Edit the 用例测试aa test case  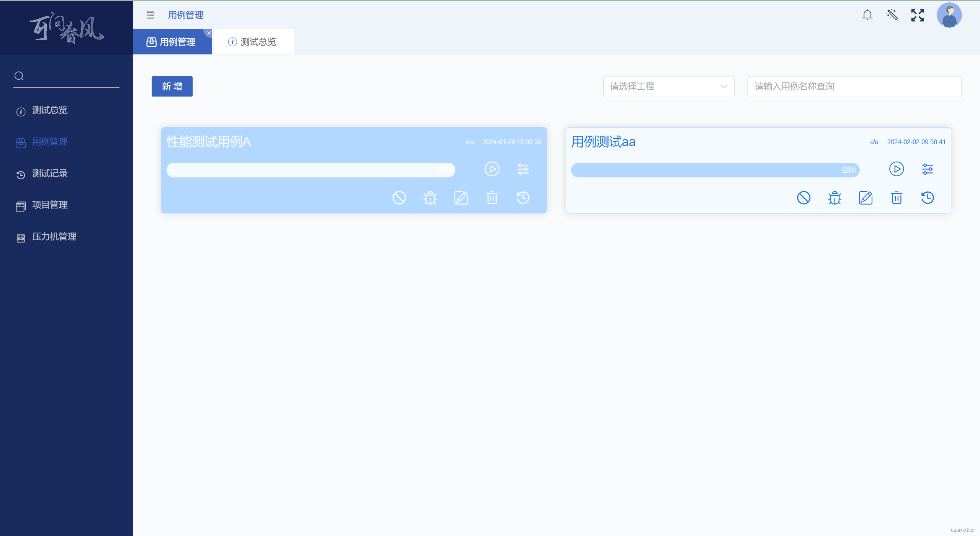tap(865, 198)
